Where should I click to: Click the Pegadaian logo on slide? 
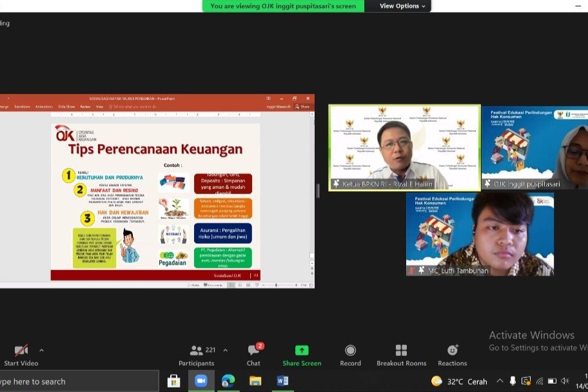pyautogui.click(x=173, y=259)
